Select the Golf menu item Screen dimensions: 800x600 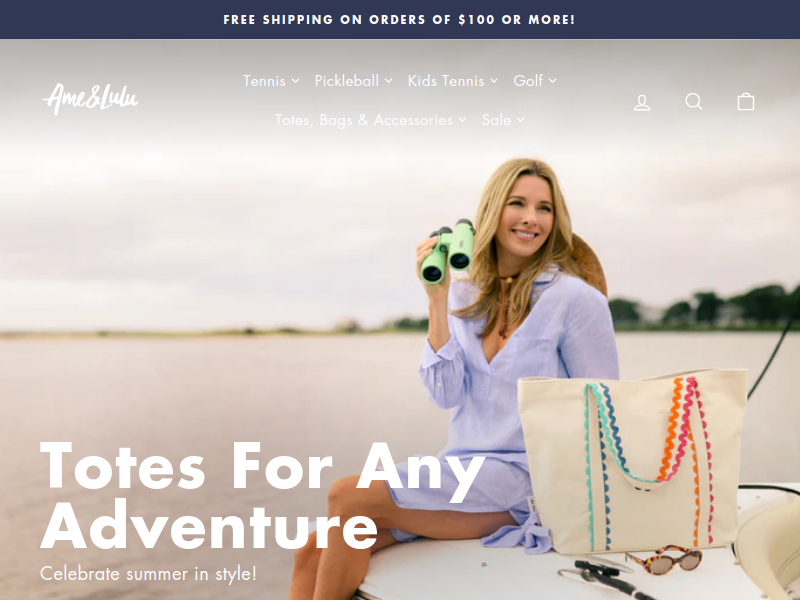528,81
